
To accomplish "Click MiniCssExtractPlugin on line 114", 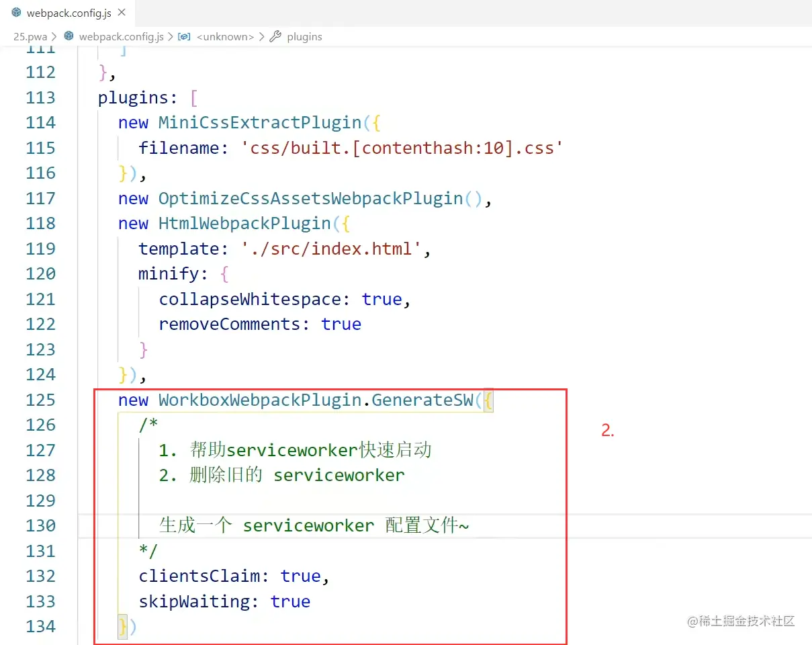I will (x=260, y=122).
